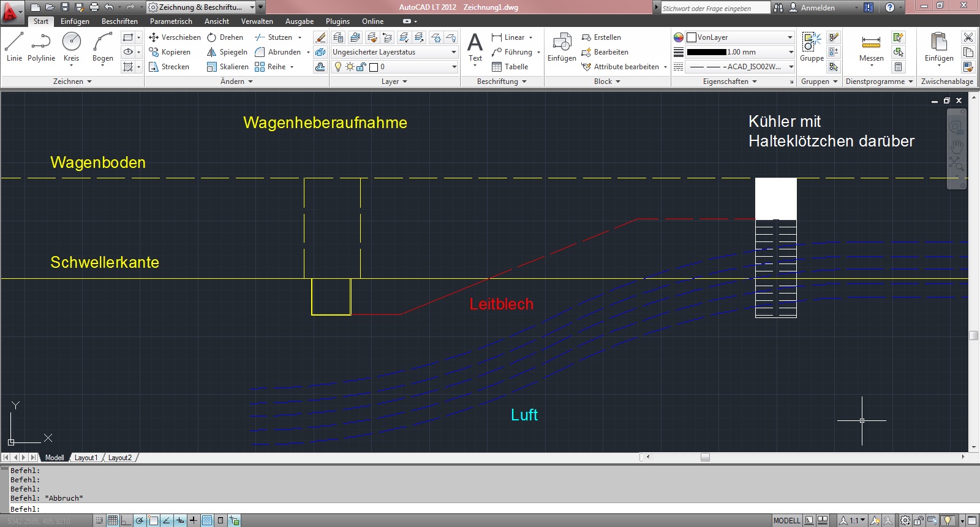Click Attribute bearbeiten button
The width and height of the screenshot is (980, 527).
coord(625,67)
